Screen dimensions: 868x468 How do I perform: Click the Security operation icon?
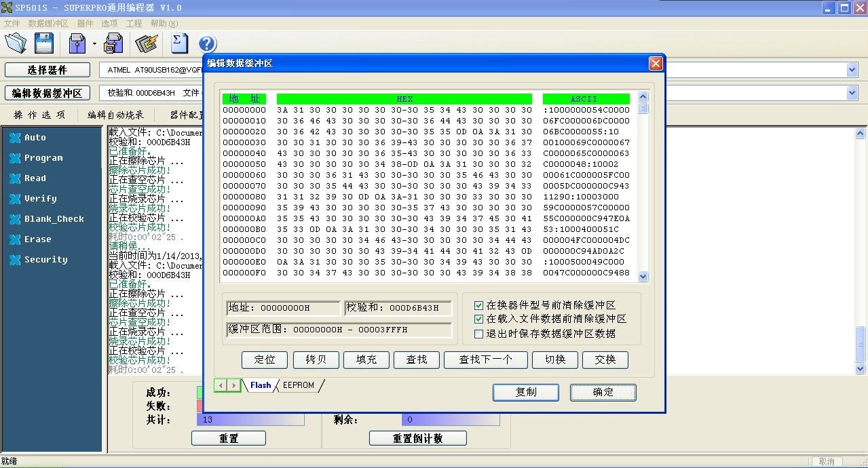coord(15,260)
